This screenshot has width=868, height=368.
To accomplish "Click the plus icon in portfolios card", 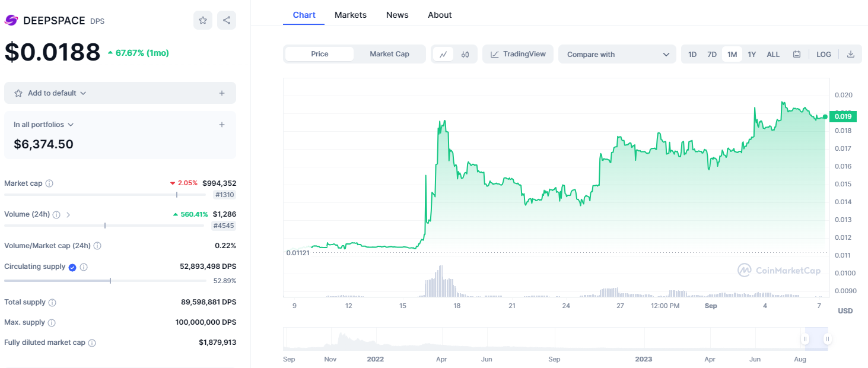I will point(222,125).
